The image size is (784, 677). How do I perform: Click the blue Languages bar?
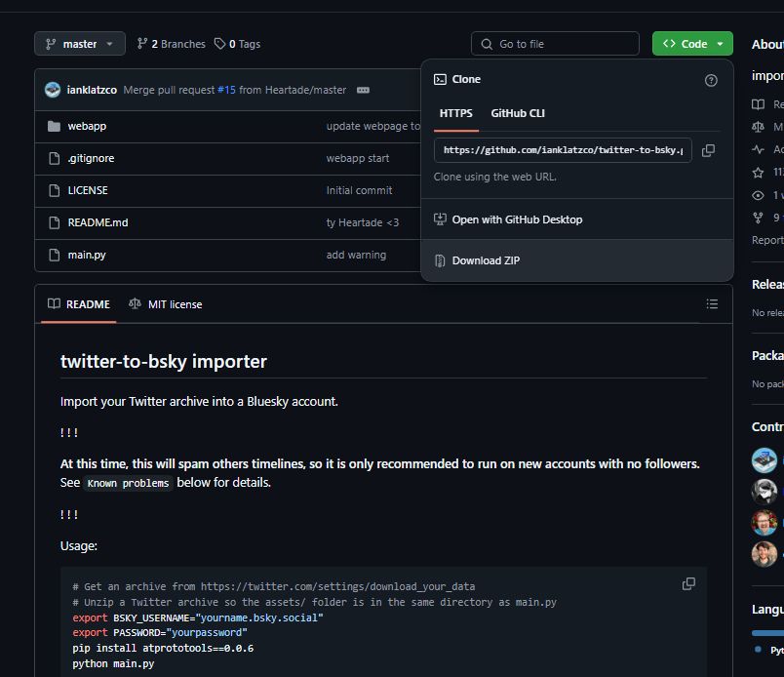[x=767, y=633]
